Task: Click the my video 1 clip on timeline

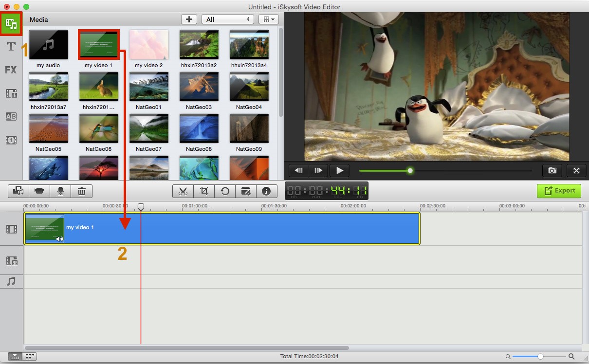Action: click(222, 228)
